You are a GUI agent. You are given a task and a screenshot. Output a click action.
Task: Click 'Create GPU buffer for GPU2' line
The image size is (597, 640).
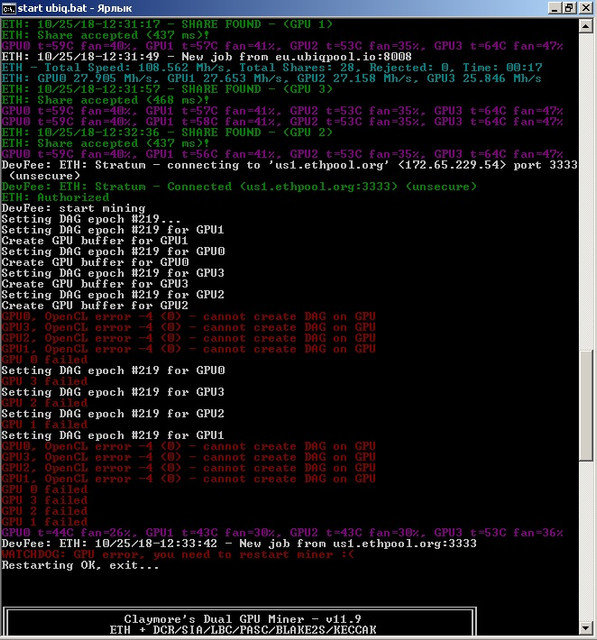pos(95,305)
